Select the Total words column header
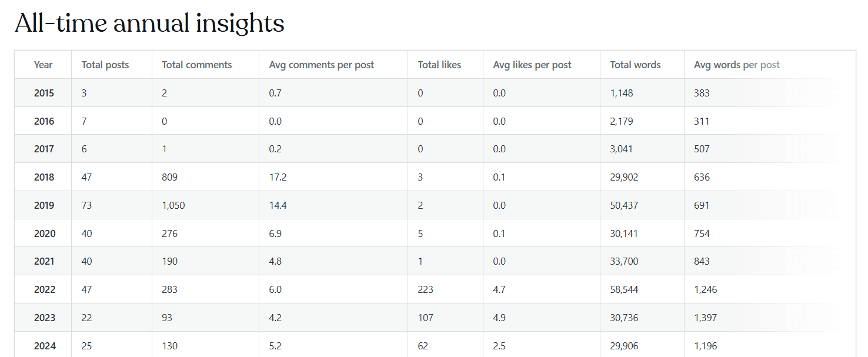The image size is (868, 357). (635, 65)
